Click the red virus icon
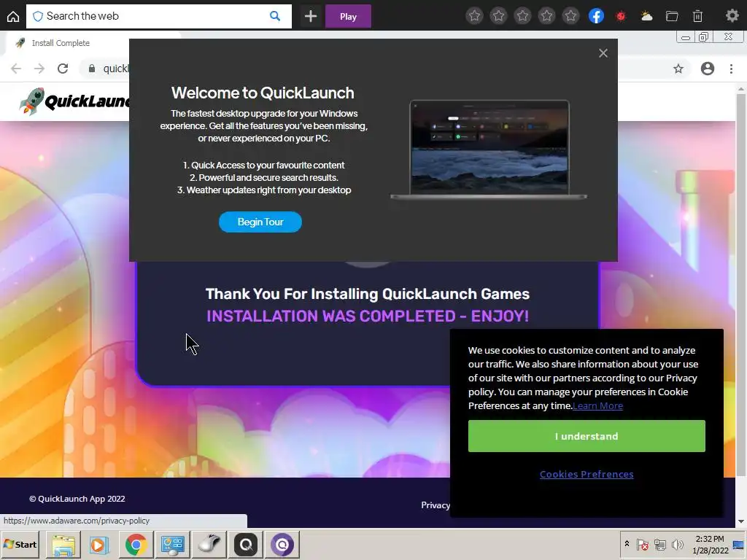The height and width of the screenshot is (560, 747). (621, 16)
